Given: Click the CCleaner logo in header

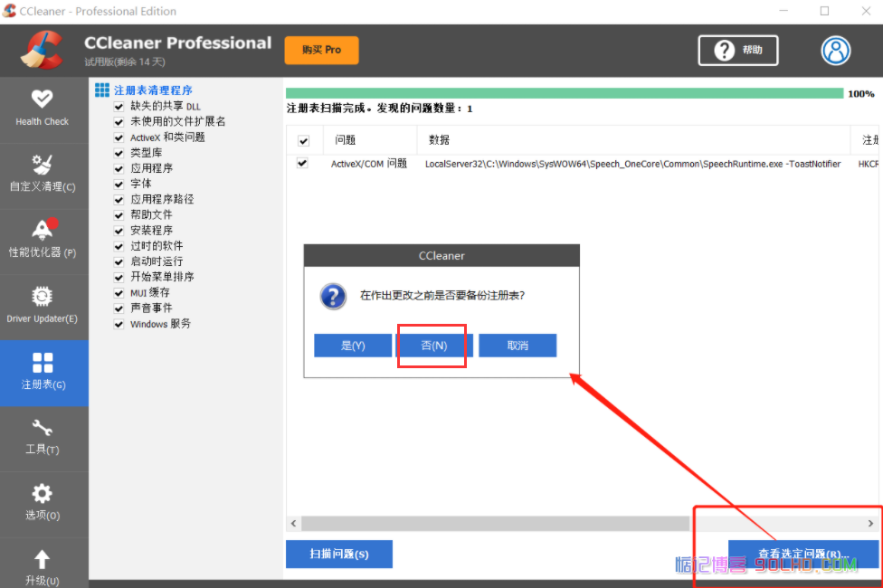Looking at the screenshot, I should [x=43, y=50].
